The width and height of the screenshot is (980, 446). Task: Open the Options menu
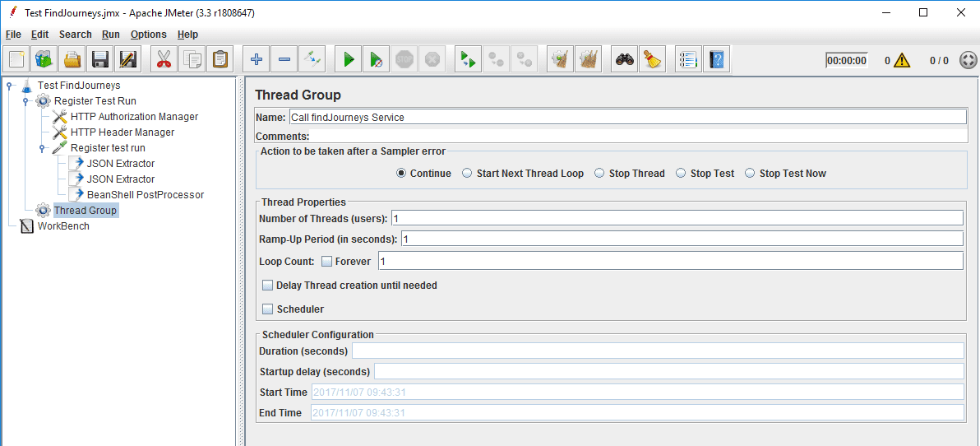click(x=149, y=35)
